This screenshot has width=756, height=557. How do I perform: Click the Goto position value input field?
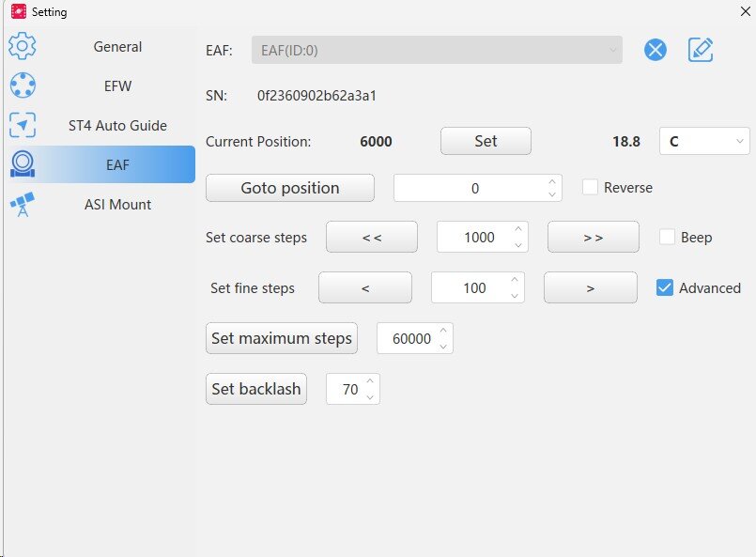click(x=470, y=188)
